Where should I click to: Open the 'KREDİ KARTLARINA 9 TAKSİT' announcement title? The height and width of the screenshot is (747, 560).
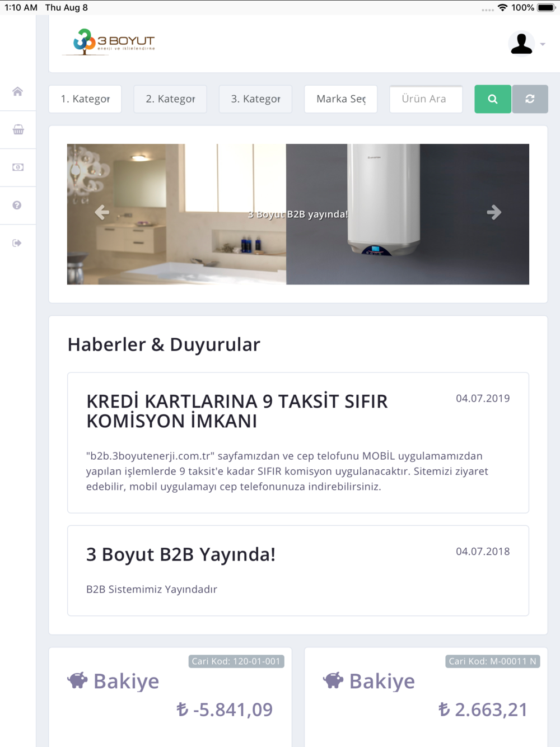[237, 411]
